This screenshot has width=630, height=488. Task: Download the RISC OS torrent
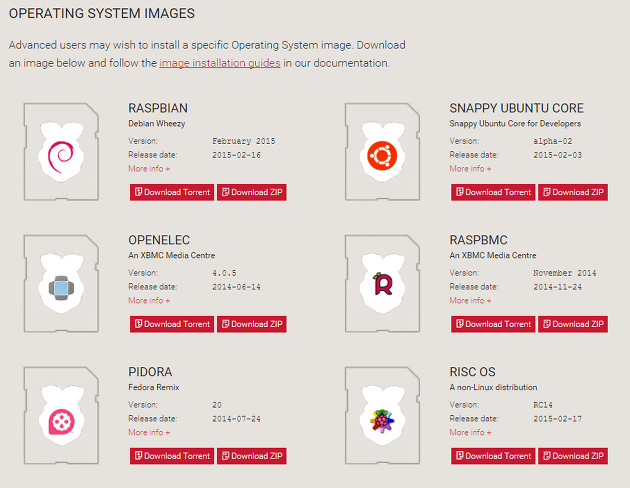pyautogui.click(x=493, y=456)
